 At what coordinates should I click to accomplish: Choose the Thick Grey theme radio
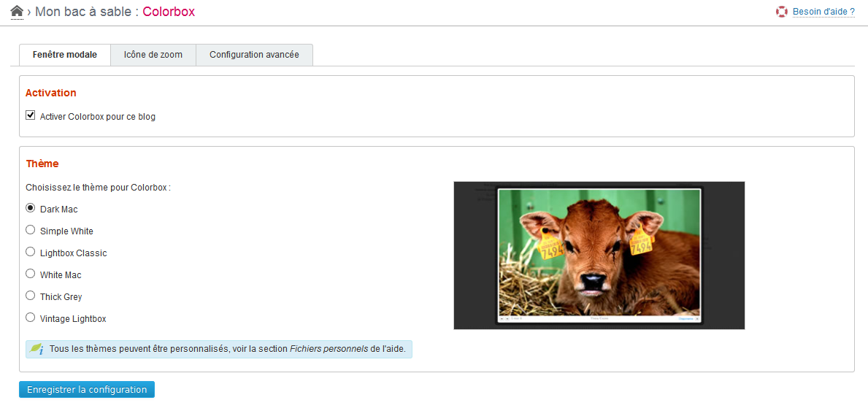[x=31, y=296]
